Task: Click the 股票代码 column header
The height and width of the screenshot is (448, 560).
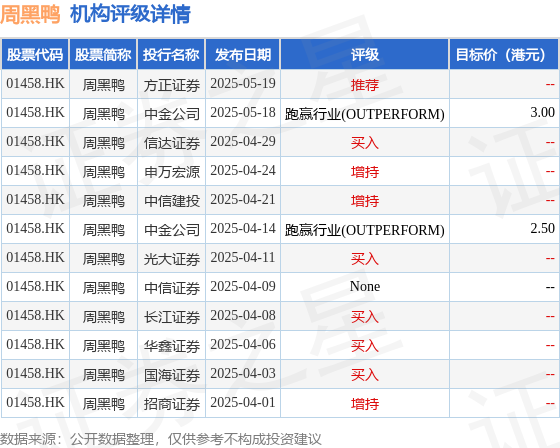Action: tap(35, 54)
